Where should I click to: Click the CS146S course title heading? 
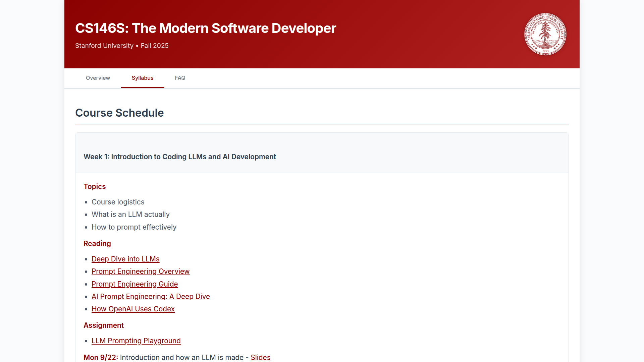coord(205,28)
